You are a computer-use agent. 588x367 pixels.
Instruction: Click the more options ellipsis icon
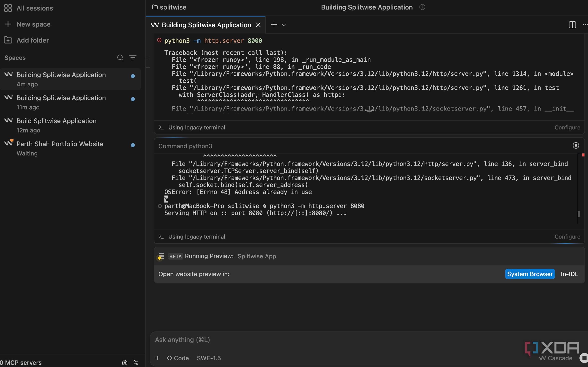pos(585,25)
